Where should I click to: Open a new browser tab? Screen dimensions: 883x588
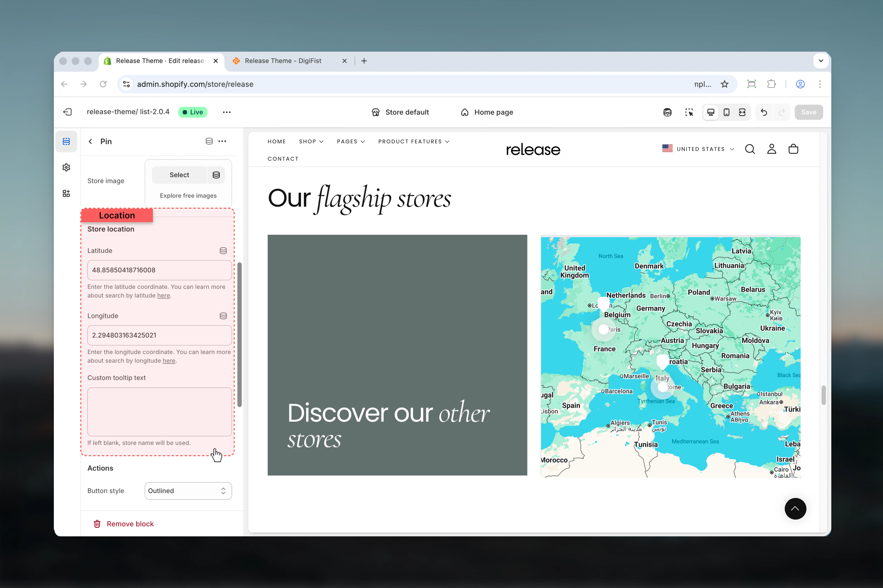point(364,61)
